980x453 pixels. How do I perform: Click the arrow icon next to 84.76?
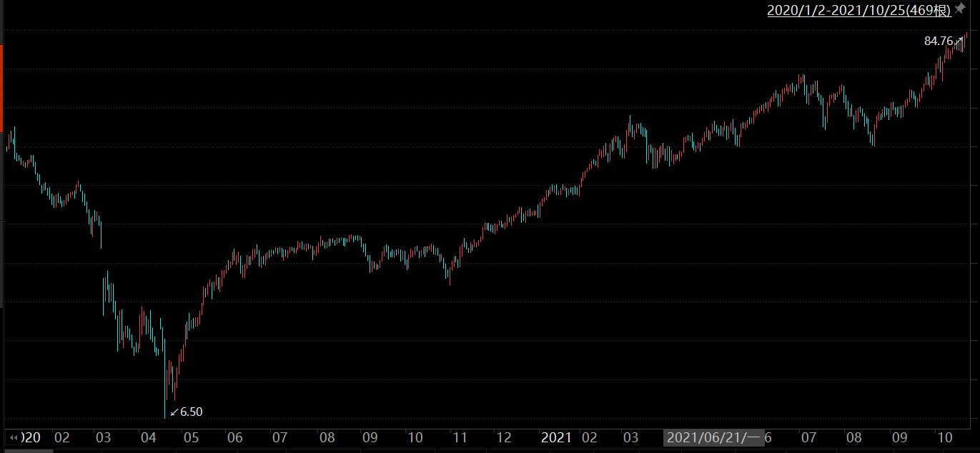[x=959, y=41]
